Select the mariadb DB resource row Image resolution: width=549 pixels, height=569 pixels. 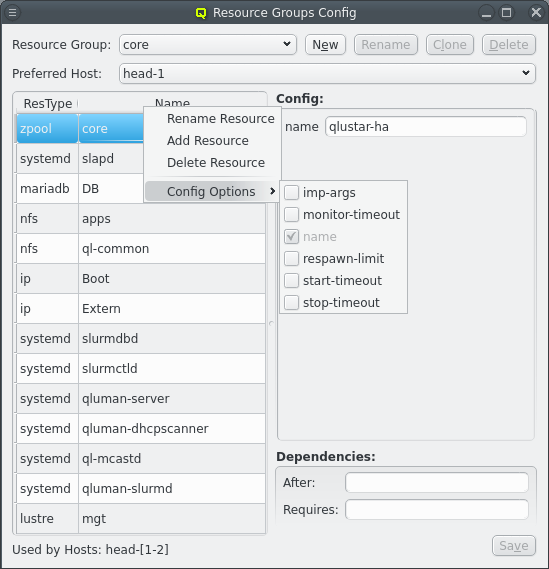[80, 189]
